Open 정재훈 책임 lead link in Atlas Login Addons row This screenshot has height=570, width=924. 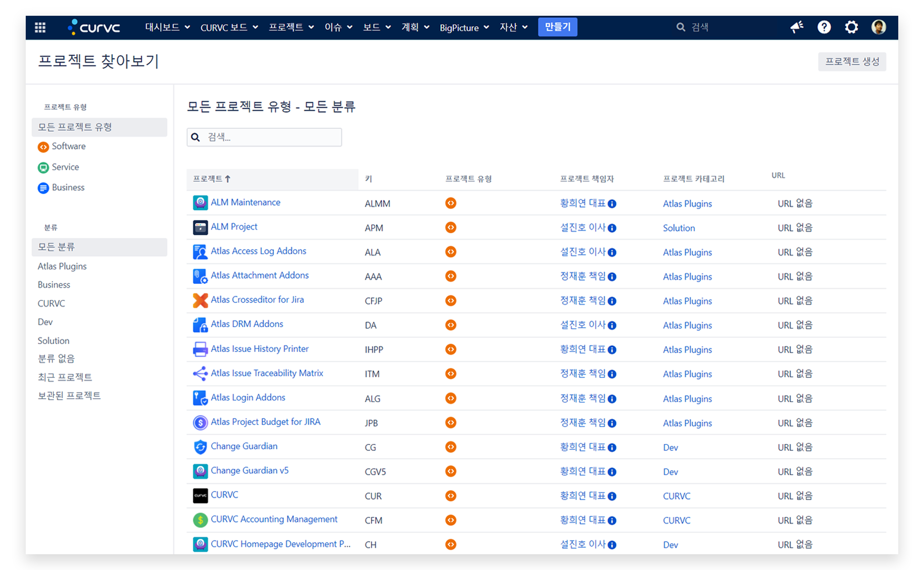click(x=583, y=398)
